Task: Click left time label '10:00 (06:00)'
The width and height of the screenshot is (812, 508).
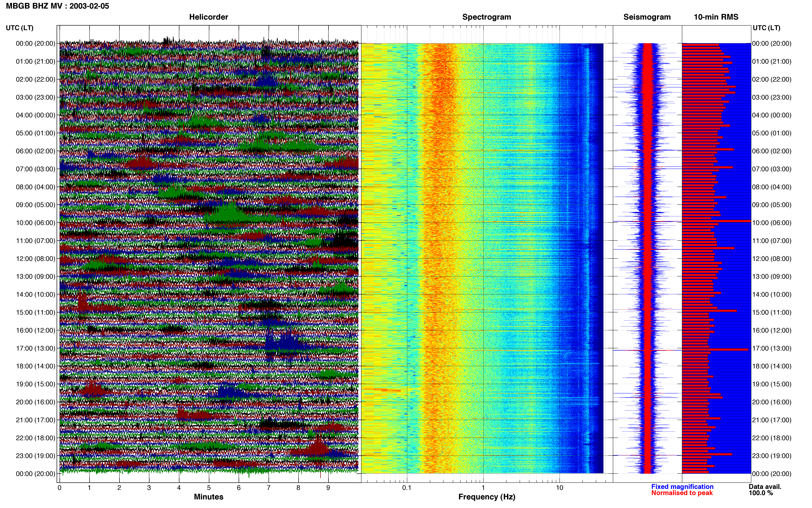Action: 36,223
